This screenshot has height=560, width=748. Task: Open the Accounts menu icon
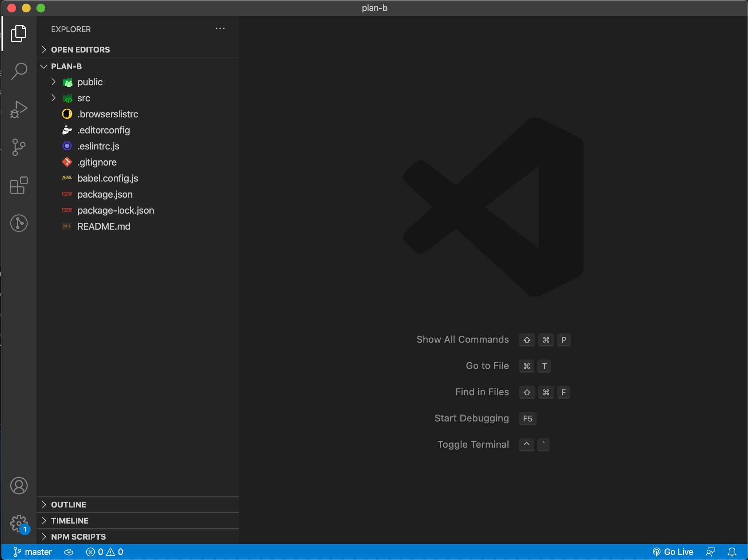point(19,486)
